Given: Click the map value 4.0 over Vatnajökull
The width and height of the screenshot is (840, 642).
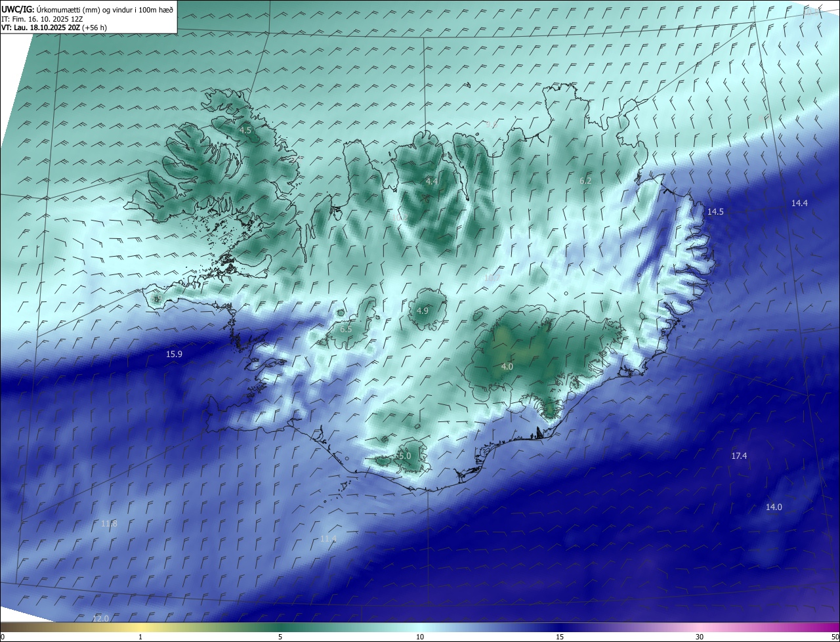Looking at the screenshot, I should [x=507, y=366].
